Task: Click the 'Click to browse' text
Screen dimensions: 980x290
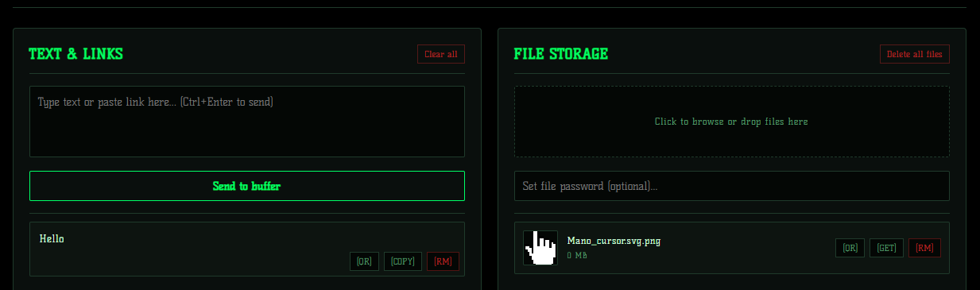Action: click(x=688, y=122)
